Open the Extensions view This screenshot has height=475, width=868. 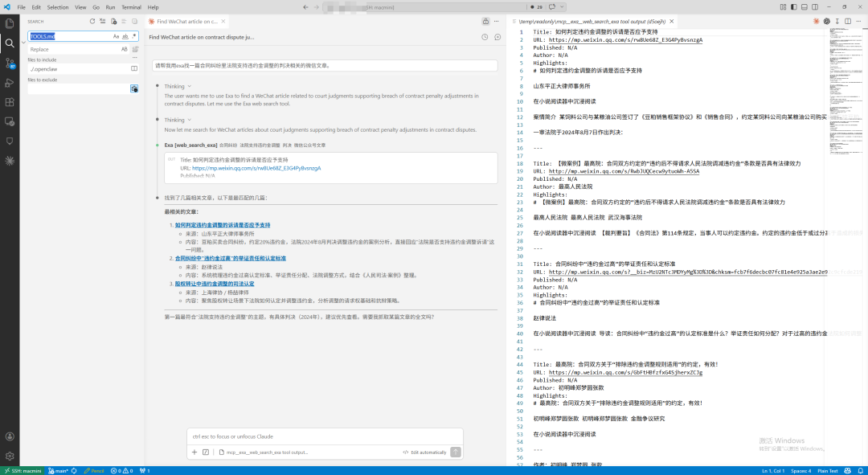tap(10, 102)
